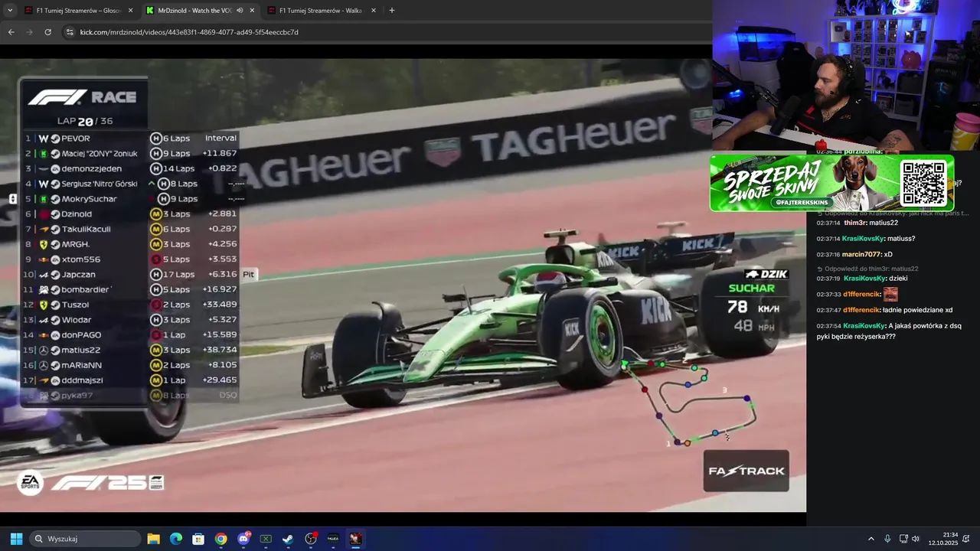Click the site info icon in the address bar
This screenshot has height=551, width=980.
(x=70, y=32)
